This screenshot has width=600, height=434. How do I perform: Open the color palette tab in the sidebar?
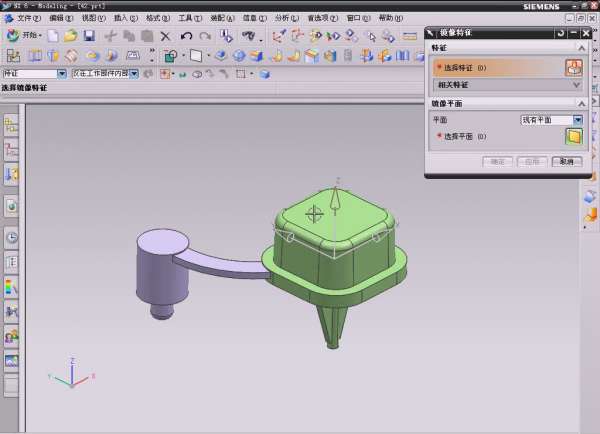pos(12,287)
